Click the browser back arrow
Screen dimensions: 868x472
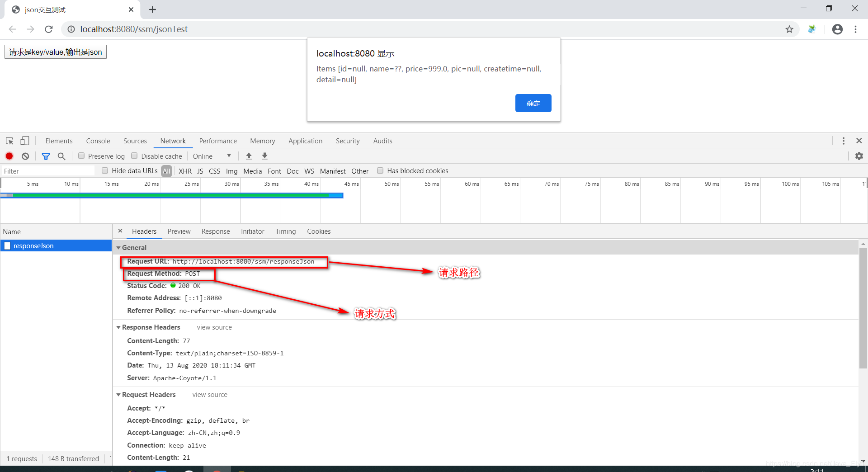[x=12, y=29]
